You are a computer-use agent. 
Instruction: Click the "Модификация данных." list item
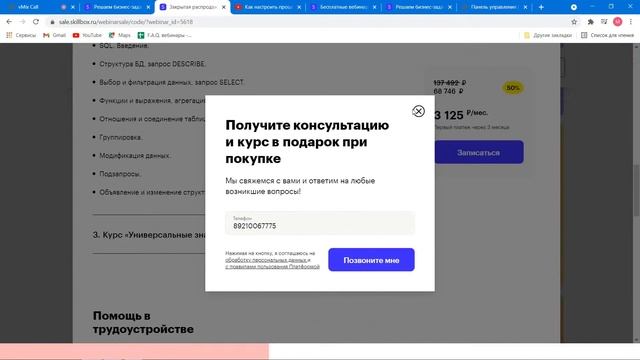click(135, 156)
